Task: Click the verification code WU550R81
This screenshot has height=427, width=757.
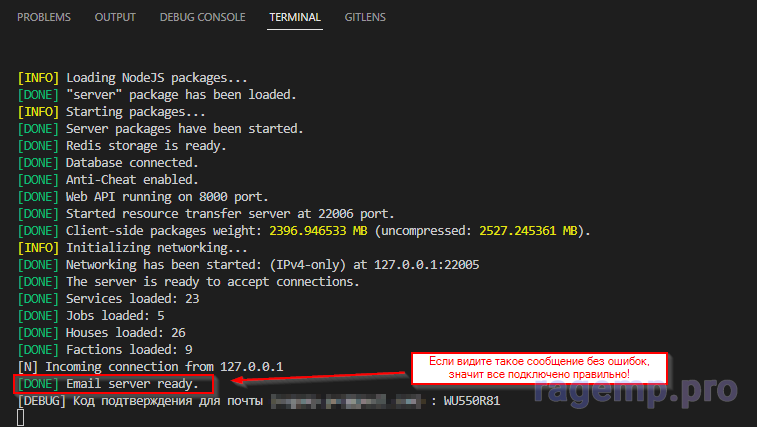Action: point(472,401)
